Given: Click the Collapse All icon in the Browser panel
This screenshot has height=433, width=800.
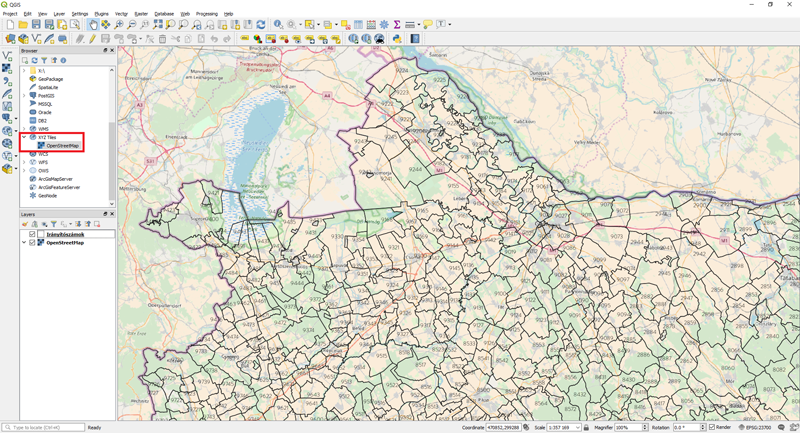Looking at the screenshot, I should pos(54,60).
